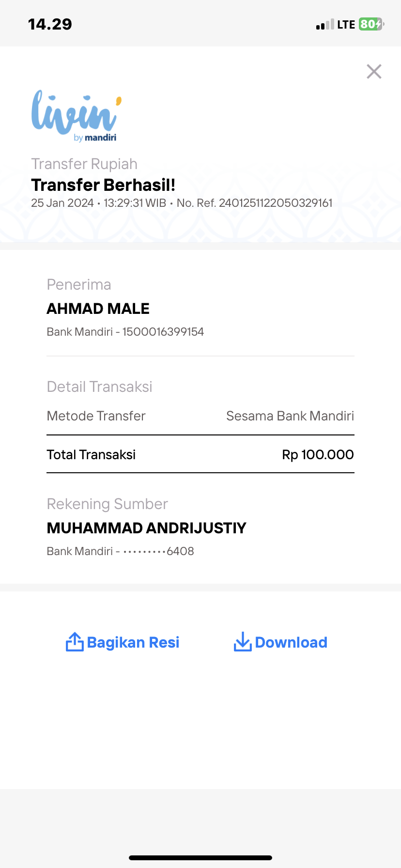Image resolution: width=401 pixels, height=868 pixels.
Task: Tap the Transfer Berhasil! heading
Action: coord(103,185)
